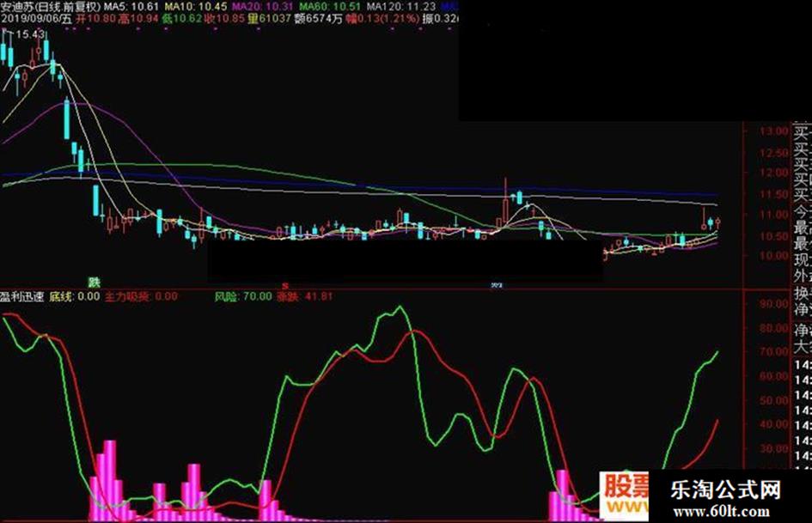Click the green 跌 marker below the chart
The image size is (812, 523).
[x=94, y=283]
